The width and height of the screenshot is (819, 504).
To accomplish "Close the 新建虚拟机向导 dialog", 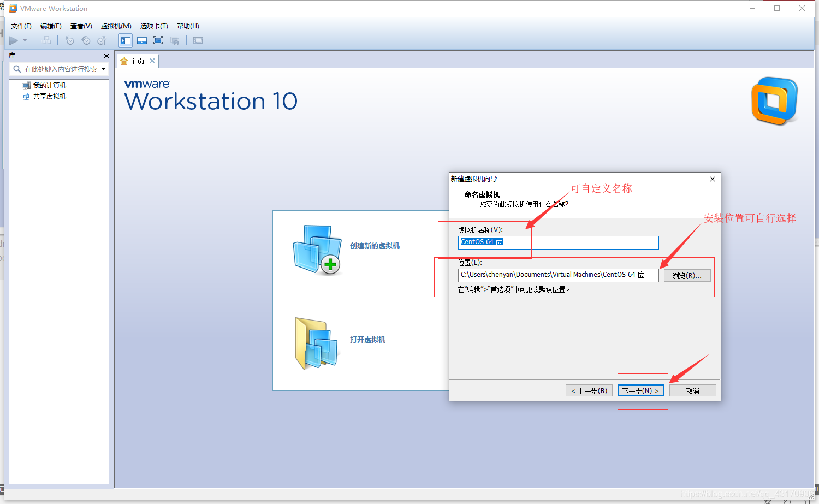I will coord(713,179).
